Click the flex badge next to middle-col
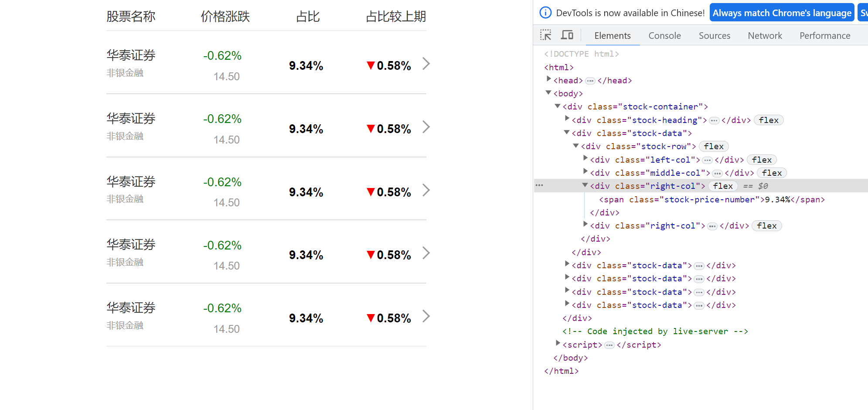Image resolution: width=868 pixels, height=410 pixels. pyautogui.click(x=772, y=173)
